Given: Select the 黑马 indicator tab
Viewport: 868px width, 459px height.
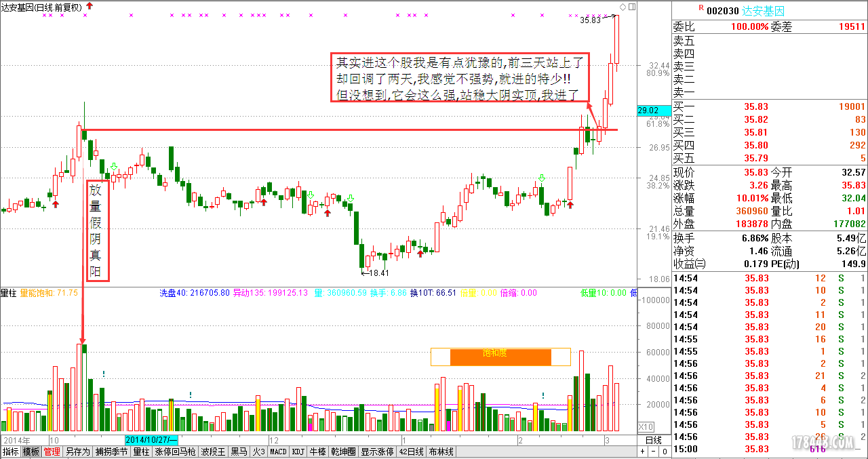Looking at the screenshot, I should click(239, 452).
